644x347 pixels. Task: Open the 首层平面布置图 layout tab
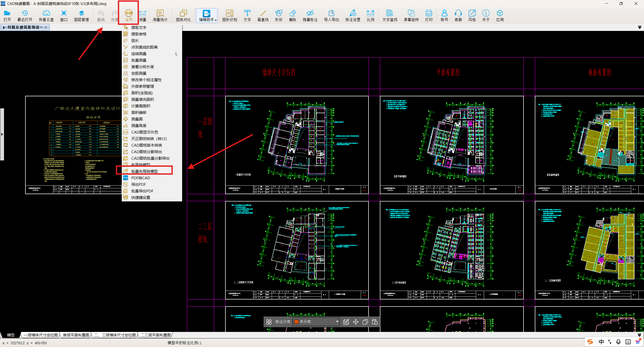point(76,335)
